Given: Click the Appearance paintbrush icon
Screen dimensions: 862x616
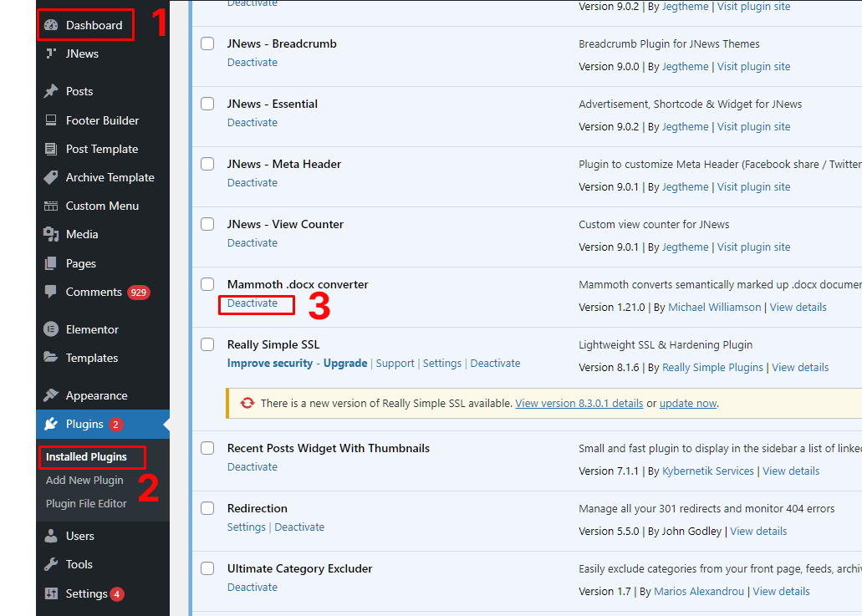Looking at the screenshot, I should pos(51,395).
